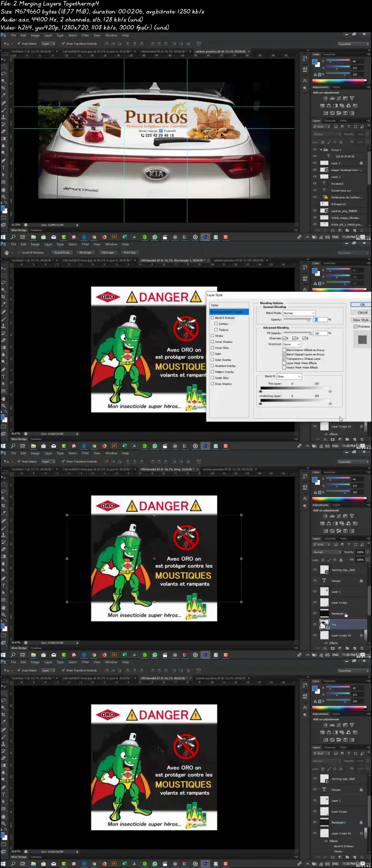Uncheck Preview in Layer Style dialog

click(x=355, y=327)
